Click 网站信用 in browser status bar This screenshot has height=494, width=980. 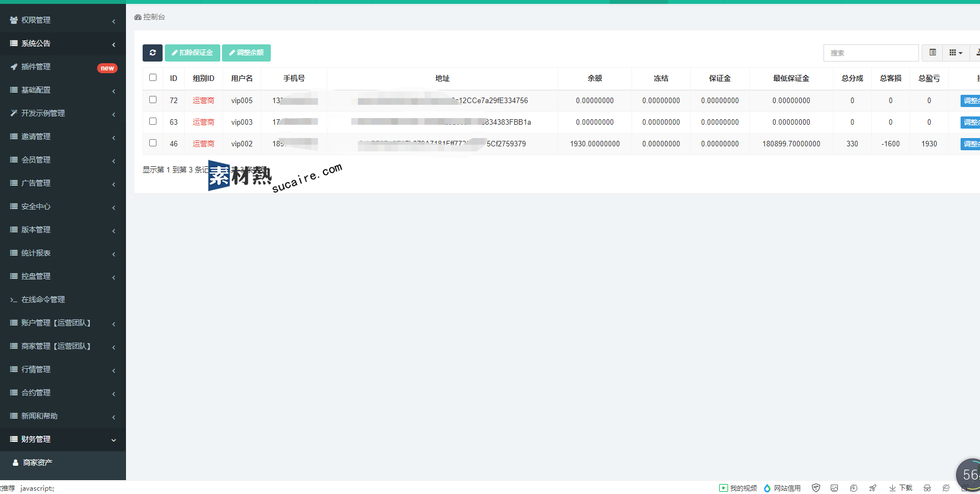782,488
